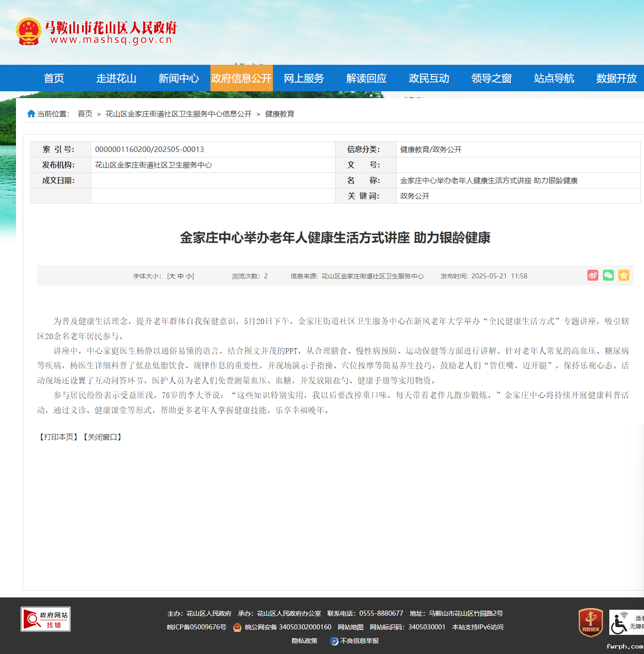Click the 皖ICP备05009676号 record link
Viewport: 644px width, 654px height.
click(197, 627)
